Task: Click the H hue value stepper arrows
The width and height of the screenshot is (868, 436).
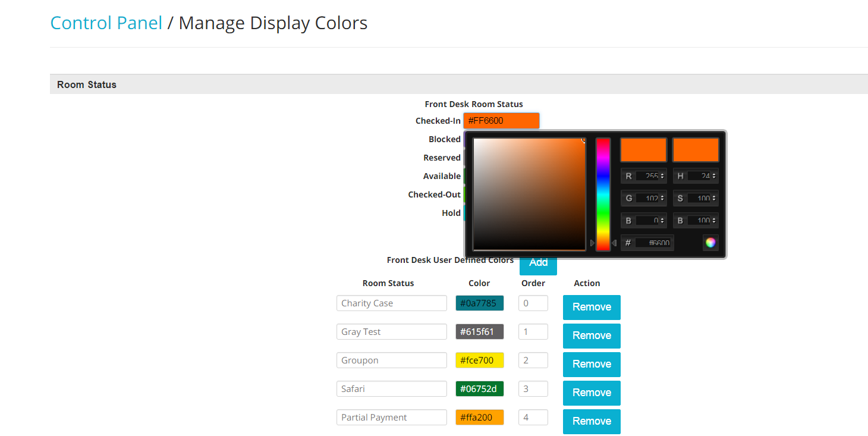Action: (714, 176)
